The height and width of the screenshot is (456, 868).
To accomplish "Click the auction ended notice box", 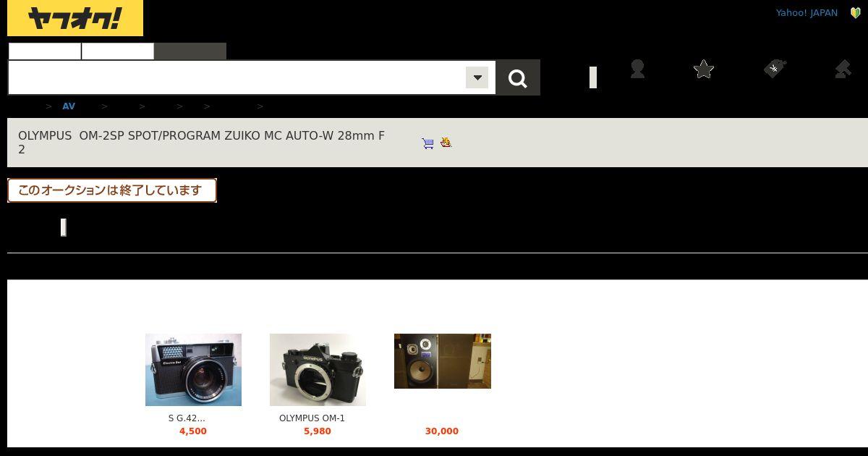I will click(112, 190).
